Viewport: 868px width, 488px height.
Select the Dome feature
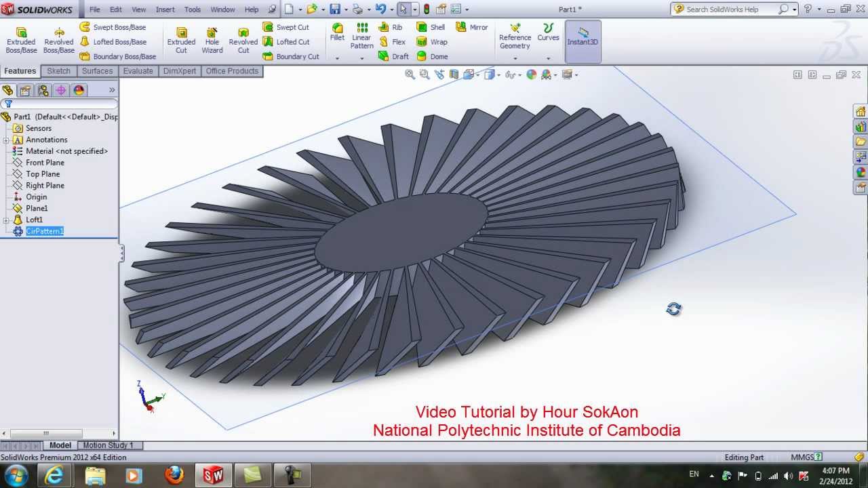432,56
